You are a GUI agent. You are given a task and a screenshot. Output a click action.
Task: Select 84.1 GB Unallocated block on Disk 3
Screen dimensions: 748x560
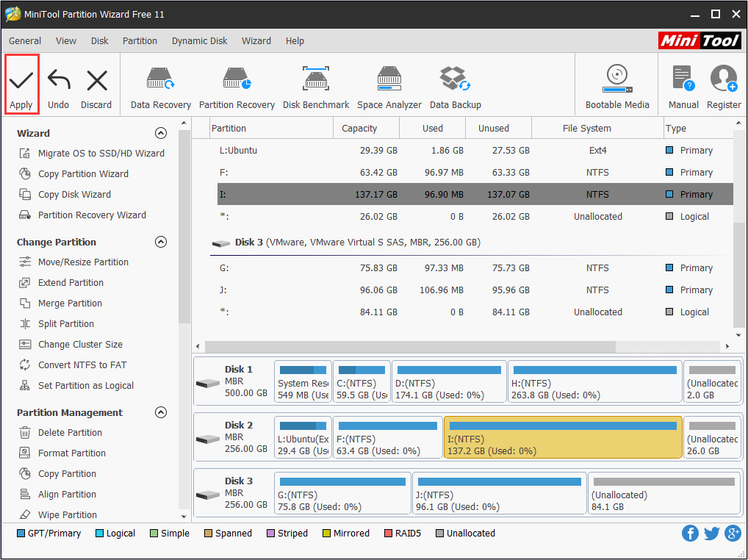click(664, 493)
